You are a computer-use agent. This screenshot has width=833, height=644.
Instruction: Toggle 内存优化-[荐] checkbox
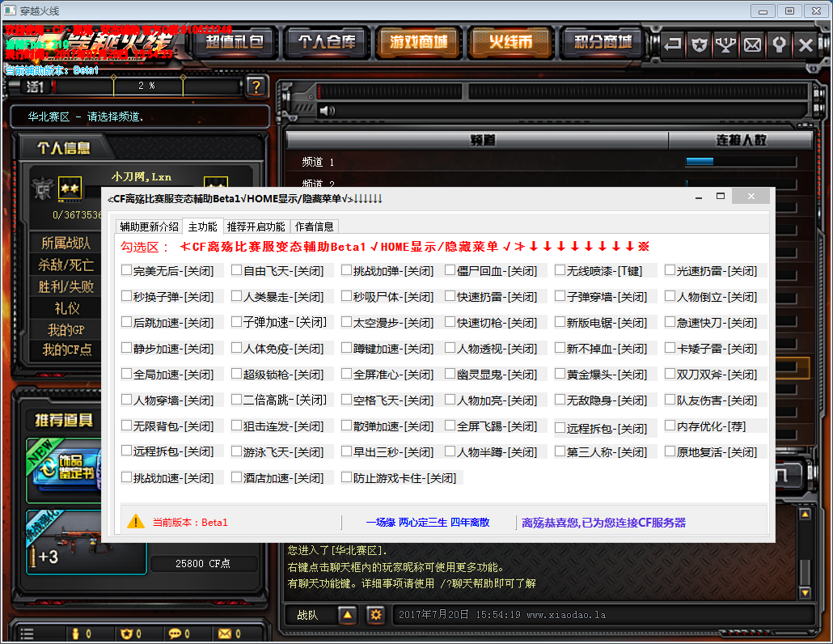coord(670,425)
